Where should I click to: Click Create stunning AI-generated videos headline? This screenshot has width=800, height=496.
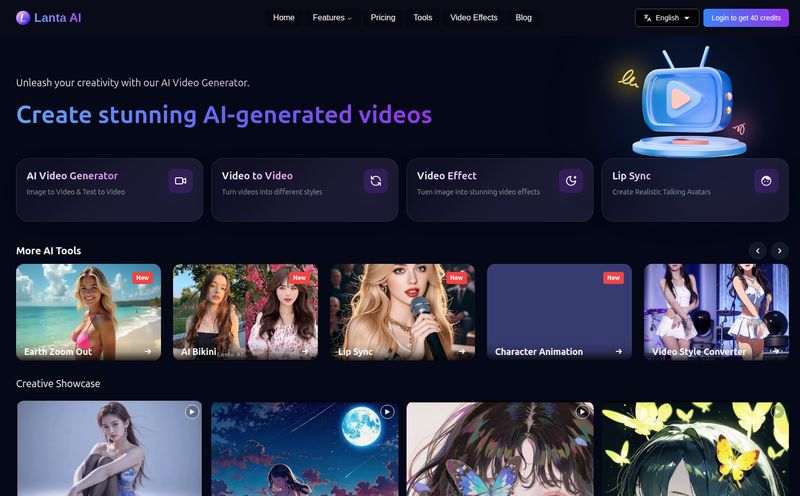224,115
